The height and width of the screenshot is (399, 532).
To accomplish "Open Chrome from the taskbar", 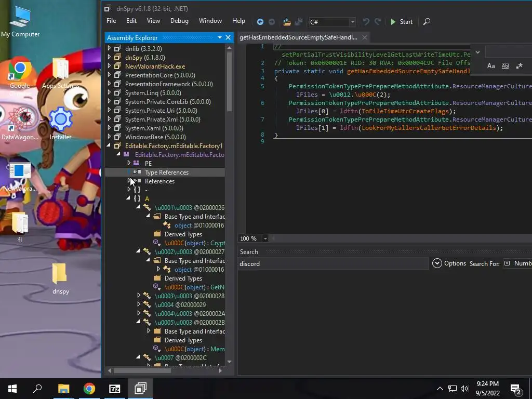I will click(x=89, y=389).
